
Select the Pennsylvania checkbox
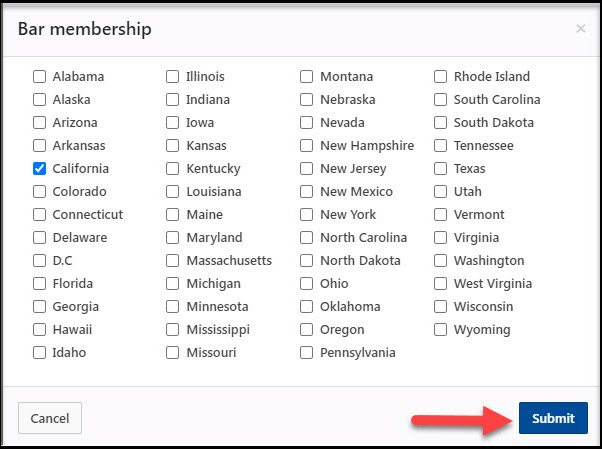(307, 353)
